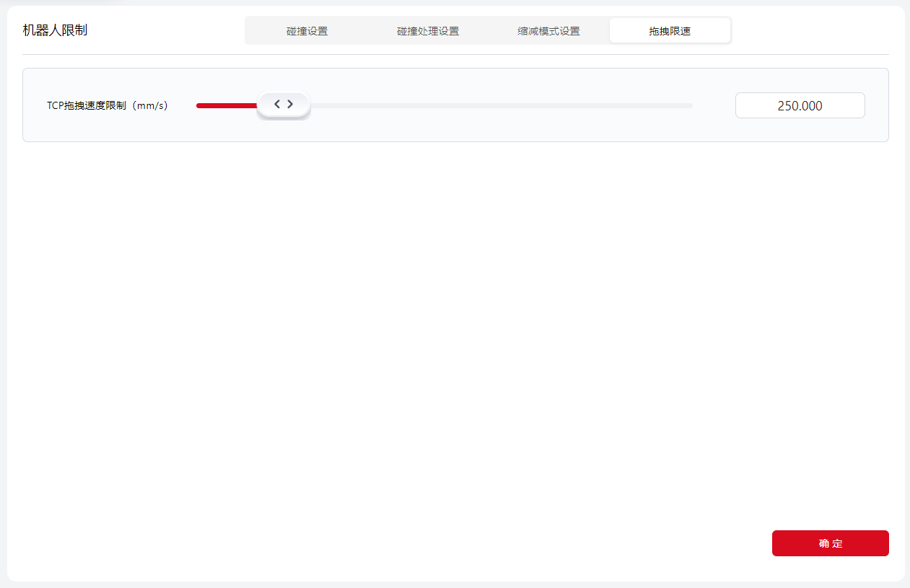Click the far left start of speed slider

pos(198,105)
